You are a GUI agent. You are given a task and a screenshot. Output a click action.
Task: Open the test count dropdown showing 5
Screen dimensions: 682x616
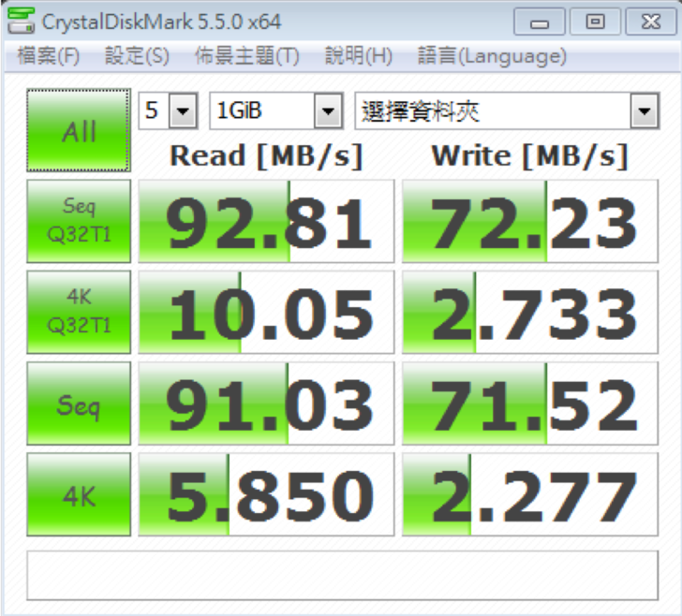tap(169, 112)
